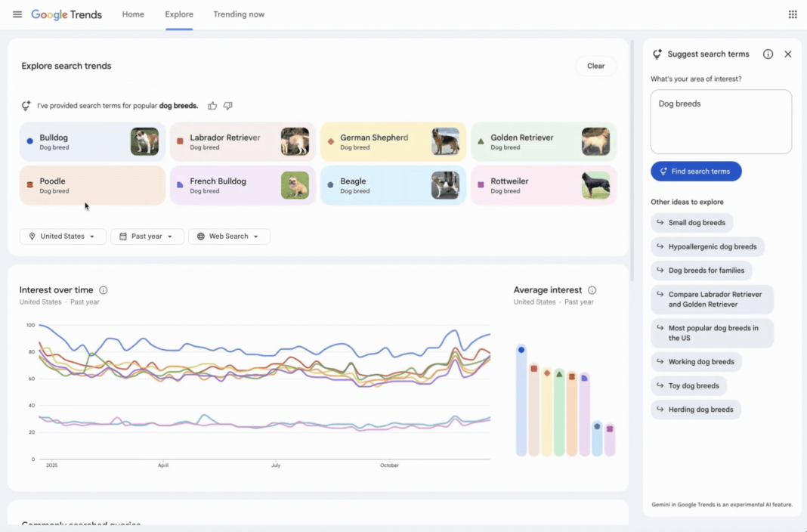The image size is (807, 532).
Task: Select the Hypoallergenic dog breeds suggestion chip
Action: tap(707, 246)
